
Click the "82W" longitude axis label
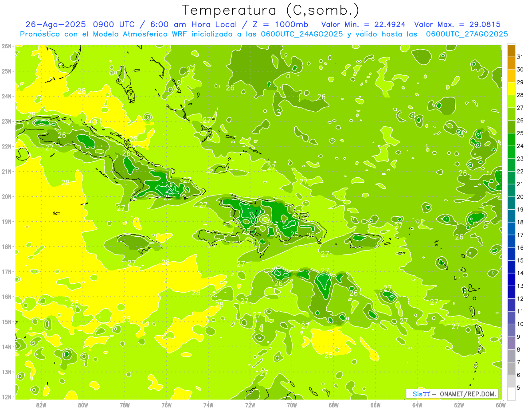click(x=41, y=405)
